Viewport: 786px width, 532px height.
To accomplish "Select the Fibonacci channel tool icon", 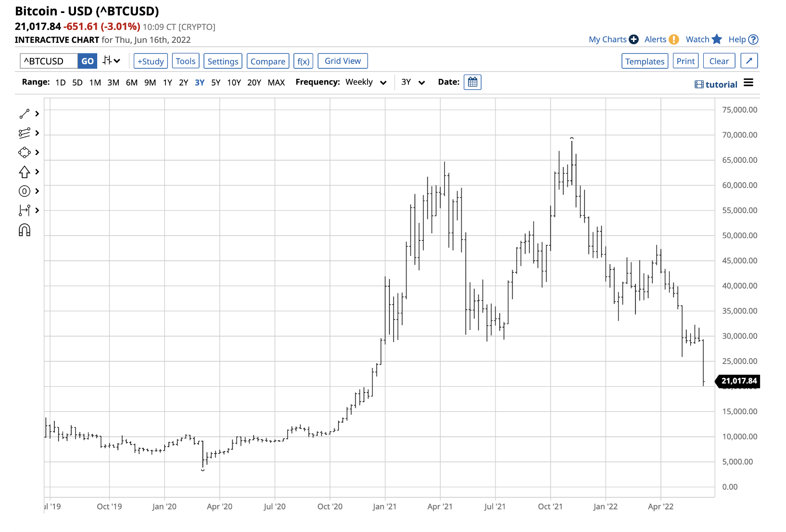I will pos(25,133).
